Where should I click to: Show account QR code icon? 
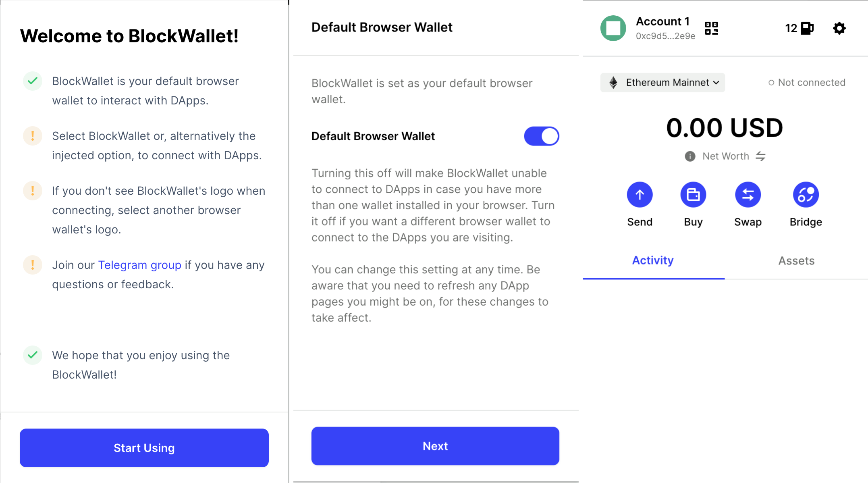[711, 28]
